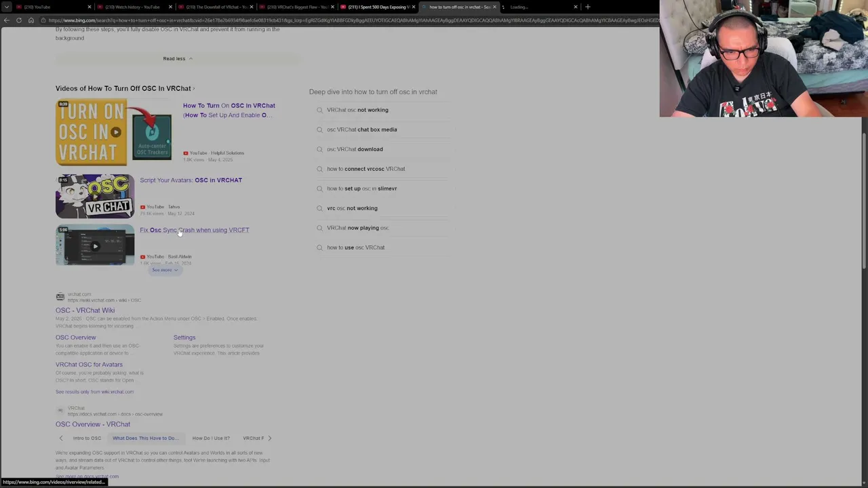Close the '(210) YouTube' tab
868x488 pixels.
pos(90,7)
